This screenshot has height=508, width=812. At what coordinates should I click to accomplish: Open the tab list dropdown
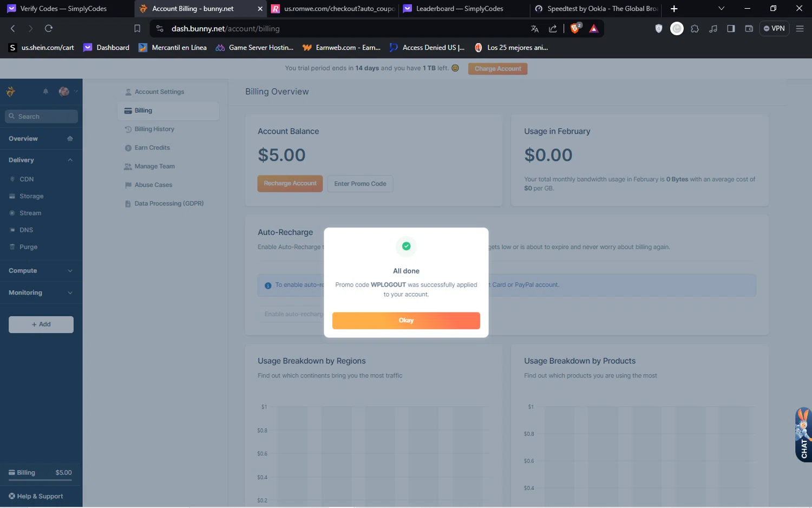coord(721,9)
